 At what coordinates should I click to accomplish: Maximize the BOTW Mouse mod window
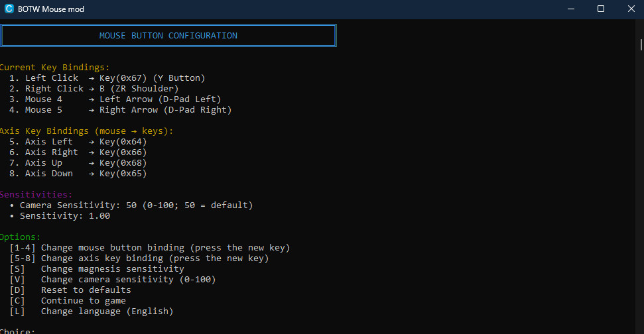601,9
